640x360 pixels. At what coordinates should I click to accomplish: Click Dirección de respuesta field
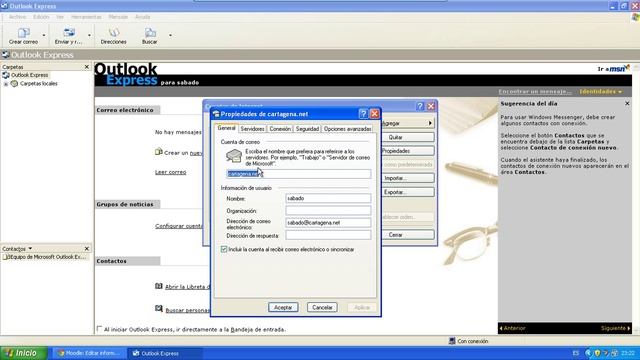328,235
